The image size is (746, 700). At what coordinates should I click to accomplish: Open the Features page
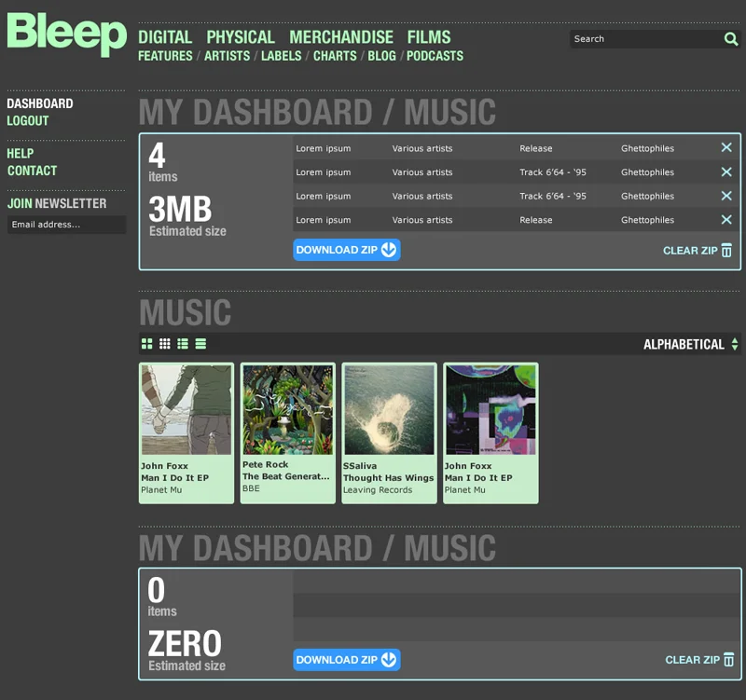(x=165, y=56)
